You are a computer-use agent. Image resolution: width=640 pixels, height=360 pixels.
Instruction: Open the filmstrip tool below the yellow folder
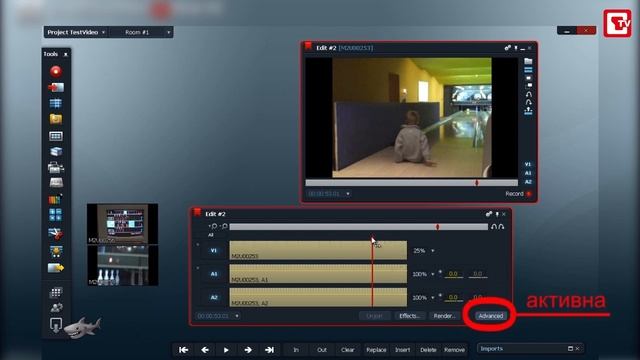(x=56, y=136)
